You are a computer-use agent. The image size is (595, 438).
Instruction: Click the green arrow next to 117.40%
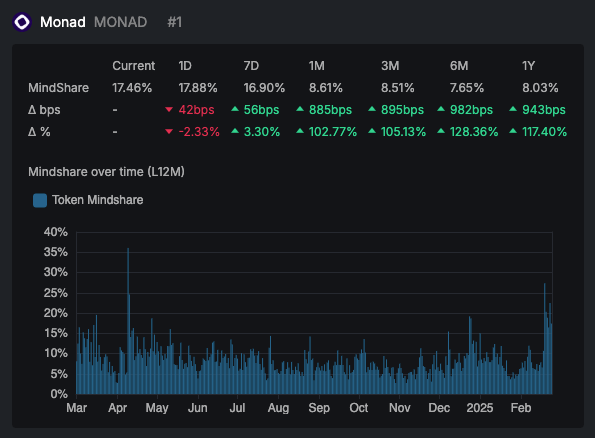tap(513, 131)
